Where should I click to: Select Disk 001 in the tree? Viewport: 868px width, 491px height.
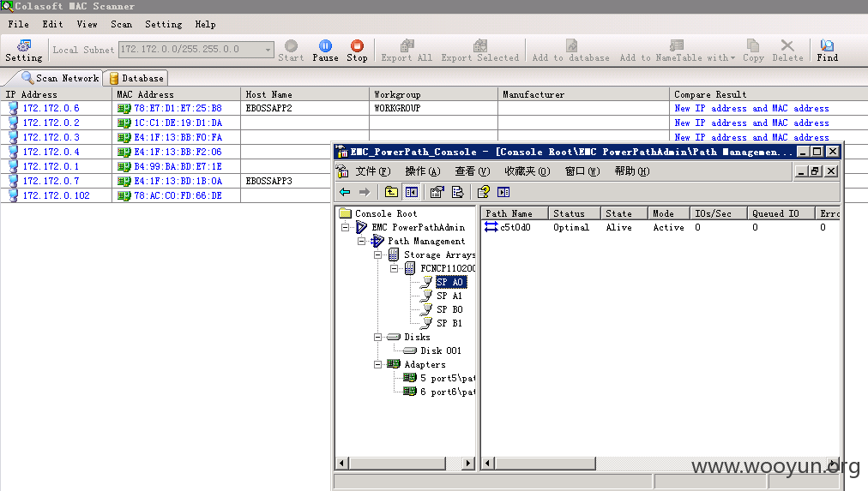(x=440, y=350)
